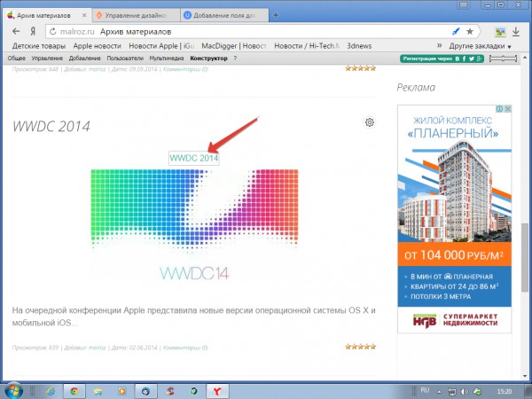Close the Архив материалов tab
532x399 pixels.
tap(84, 15)
